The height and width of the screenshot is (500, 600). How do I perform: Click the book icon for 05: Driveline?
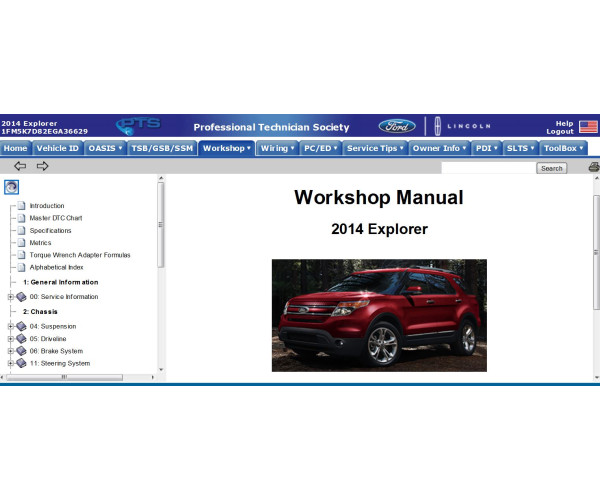pyautogui.click(x=21, y=339)
